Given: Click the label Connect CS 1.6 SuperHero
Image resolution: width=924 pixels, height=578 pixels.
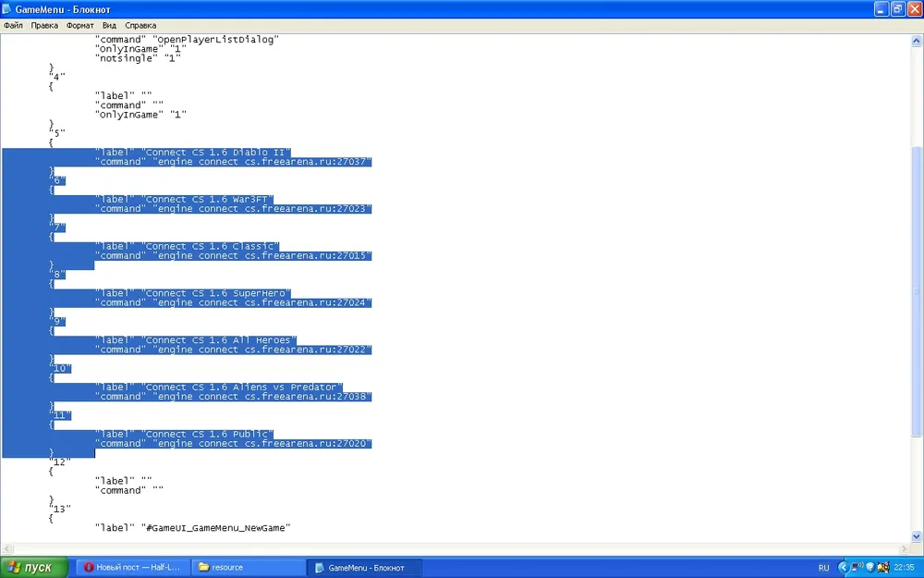Looking at the screenshot, I should click(193, 293).
